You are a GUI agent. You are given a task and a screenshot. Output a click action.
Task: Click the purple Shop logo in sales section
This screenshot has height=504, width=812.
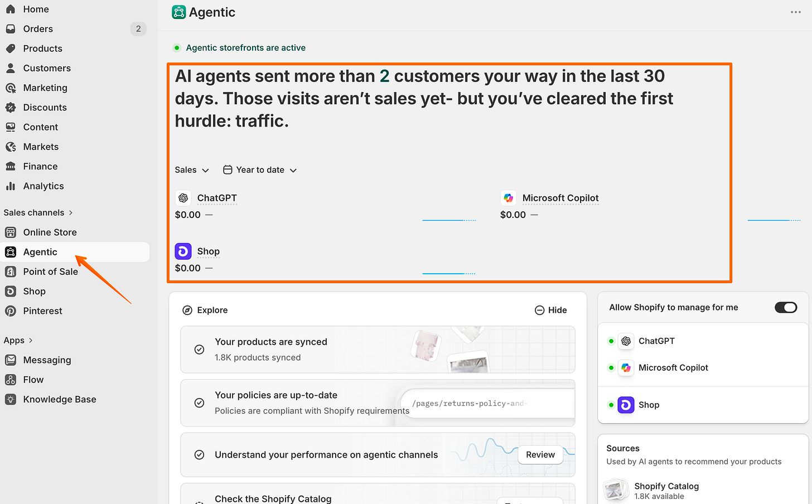point(183,251)
